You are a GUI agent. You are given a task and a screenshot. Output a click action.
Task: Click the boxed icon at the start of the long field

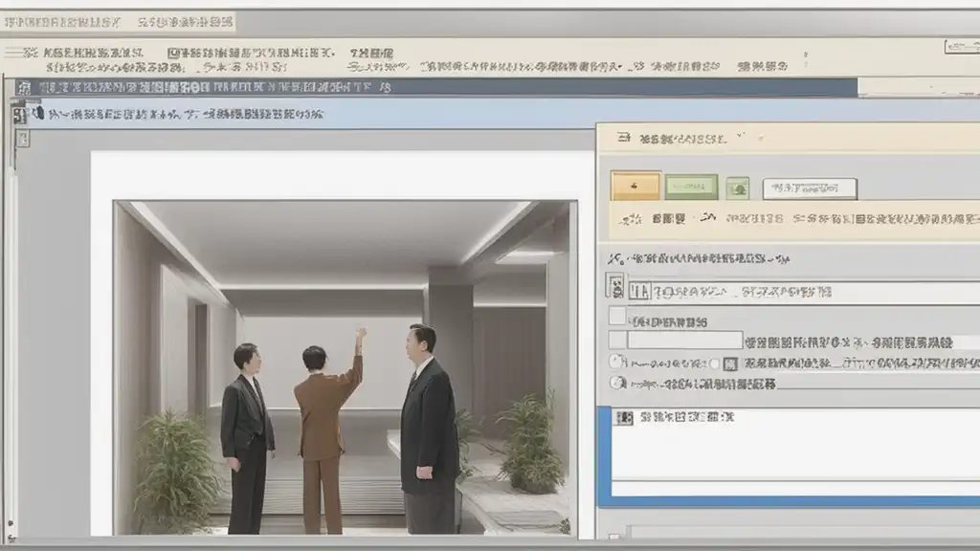point(639,291)
